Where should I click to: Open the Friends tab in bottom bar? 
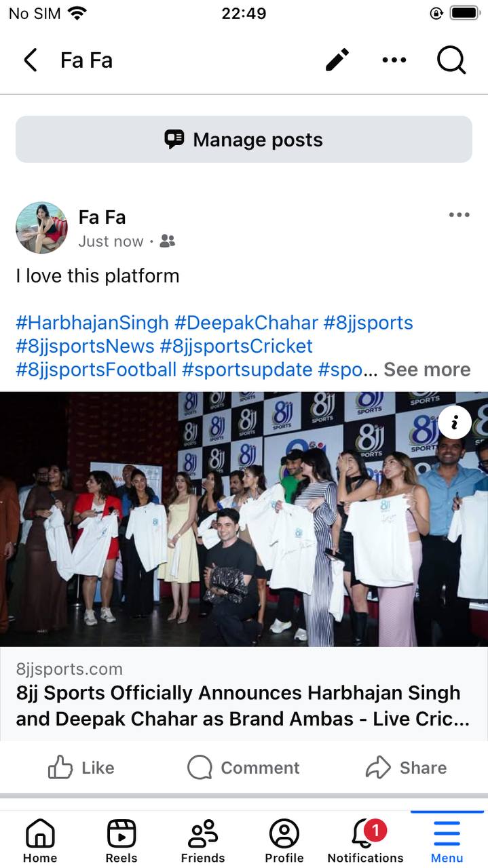click(203, 841)
